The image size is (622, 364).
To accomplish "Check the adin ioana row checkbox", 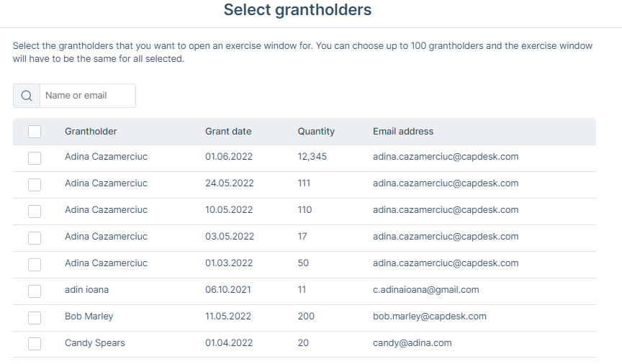I will pos(35,291).
